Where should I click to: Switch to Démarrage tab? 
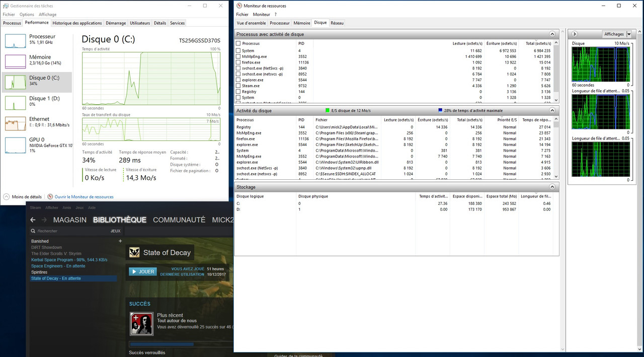click(116, 23)
